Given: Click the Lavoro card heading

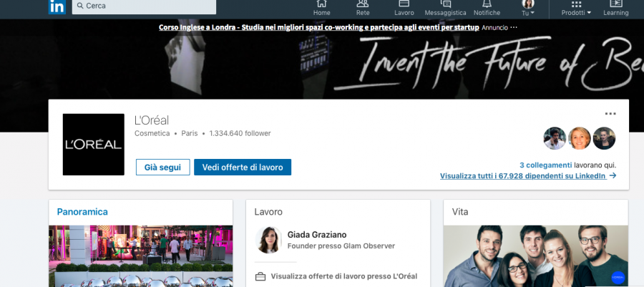Looking at the screenshot, I should [268, 212].
